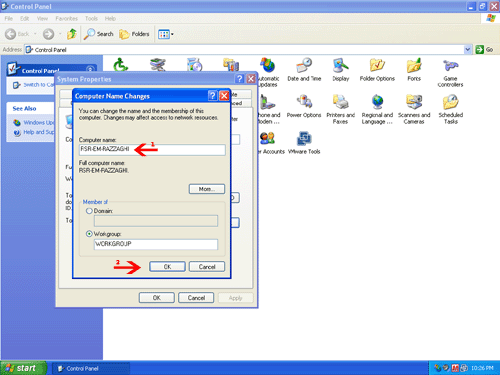Click Cancel in System Properties window
Image resolution: width=500 pixels, height=375 pixels.
coord(196,298)
